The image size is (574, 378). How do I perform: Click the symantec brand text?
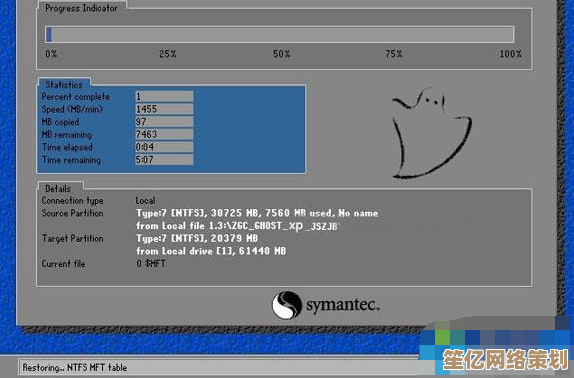point(343,305)
